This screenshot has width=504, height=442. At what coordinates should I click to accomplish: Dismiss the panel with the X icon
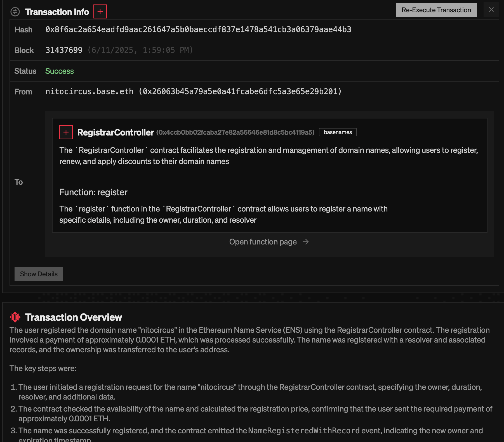[491, 9]
